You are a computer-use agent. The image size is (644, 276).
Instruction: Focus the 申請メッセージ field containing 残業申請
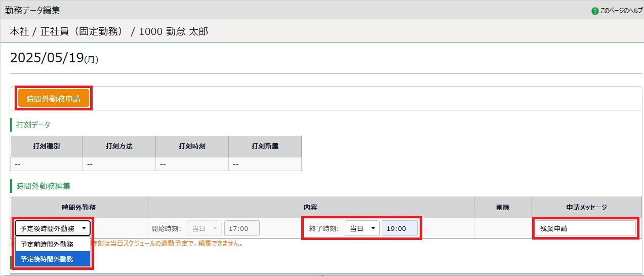(x=585, y=228)
